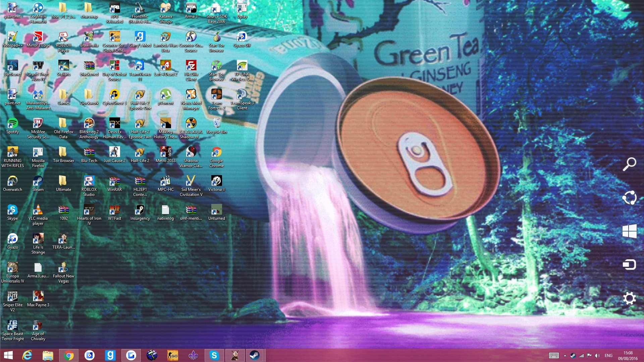The height and width of the screenshot is (362, 644).
Task: Open the Hearts of Iron IV shortcut
Action: click(x=89, y=215)
